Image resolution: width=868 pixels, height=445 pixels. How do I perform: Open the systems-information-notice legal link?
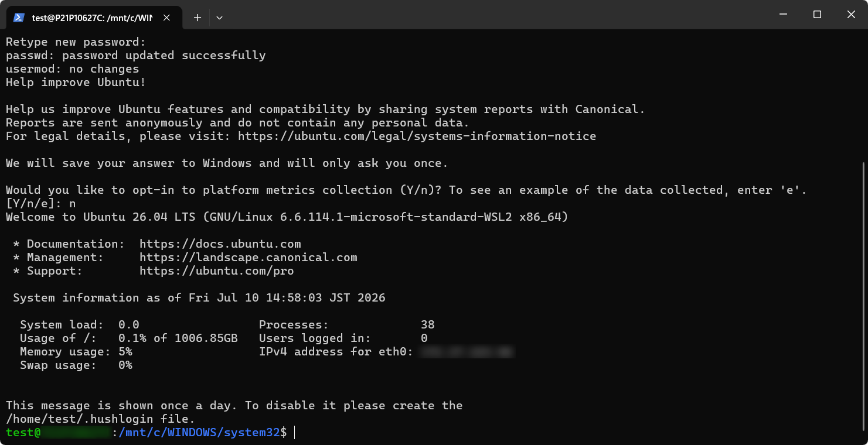[x=417, y=136]
